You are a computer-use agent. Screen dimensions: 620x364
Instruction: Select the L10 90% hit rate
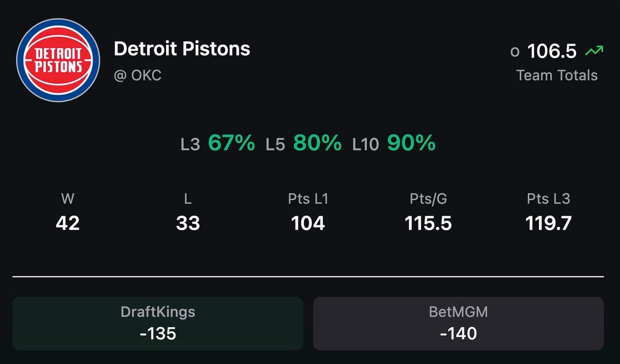(x=394, y=143)
